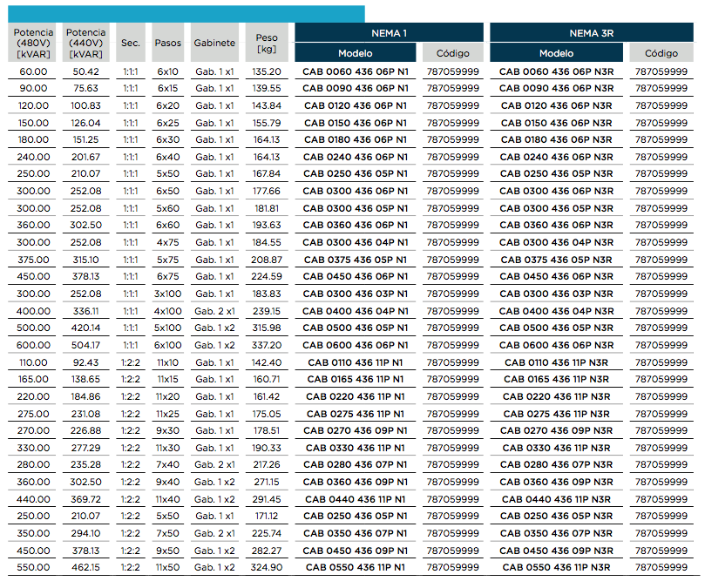
Task: Click weight value 167.84
Action: tap(267, 173)
